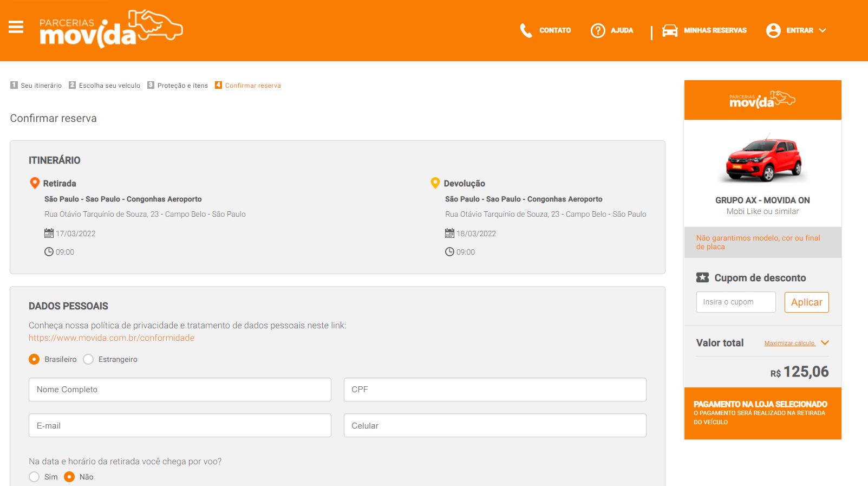
Task: Click the Devolução Congonhas Aeroporto location name
Action: tap(524, 199)
